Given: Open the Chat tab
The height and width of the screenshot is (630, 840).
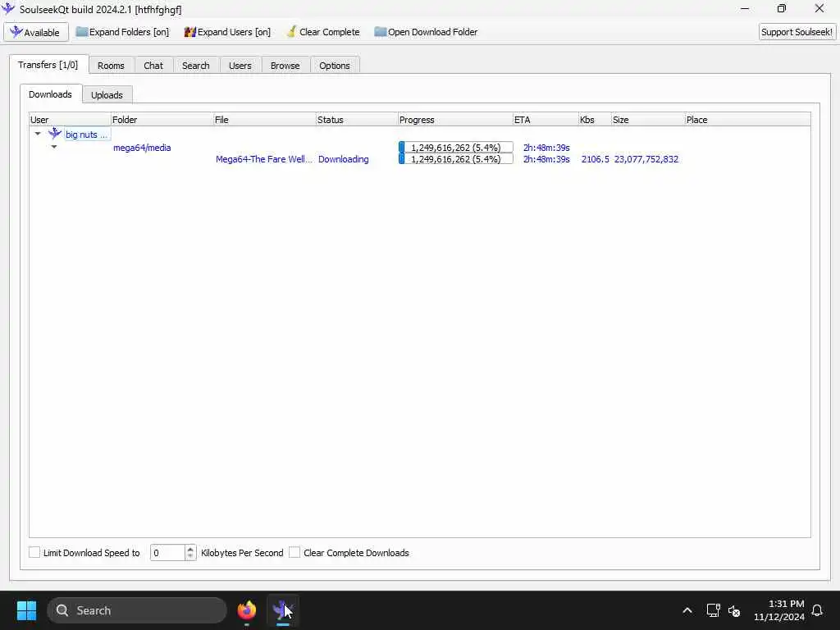Looking at the screenshot, I should (153, 66).
